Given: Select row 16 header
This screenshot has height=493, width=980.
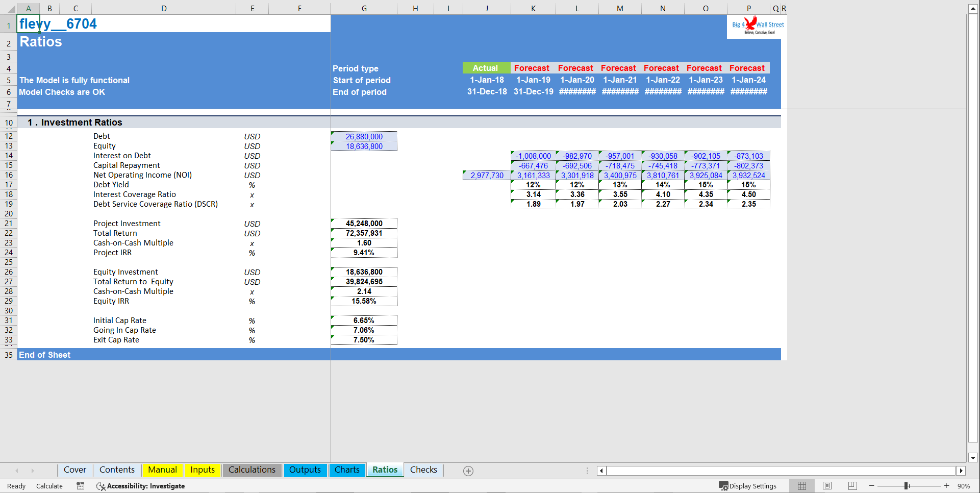Looking at the screenshot, I should (8, 175).
